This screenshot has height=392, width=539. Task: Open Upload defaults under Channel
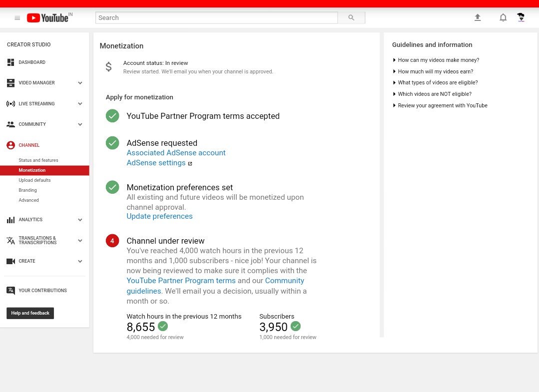[x=35, y=180]
